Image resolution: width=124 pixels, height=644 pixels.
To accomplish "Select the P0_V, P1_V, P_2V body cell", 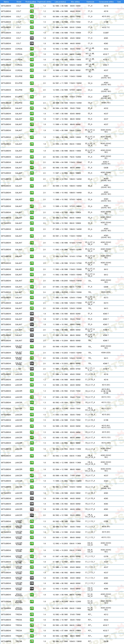I will tap(90, 369).
